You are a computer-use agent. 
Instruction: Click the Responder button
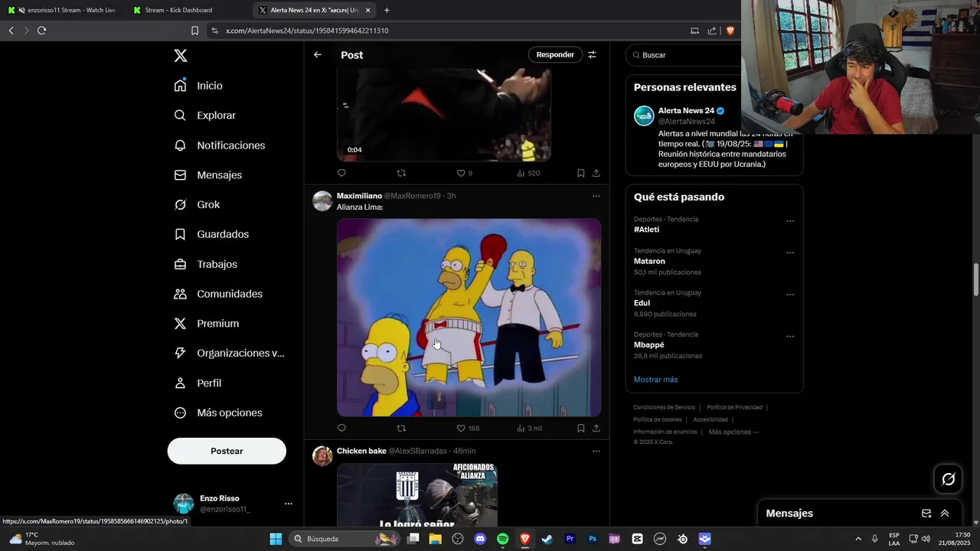coord(555,54)
